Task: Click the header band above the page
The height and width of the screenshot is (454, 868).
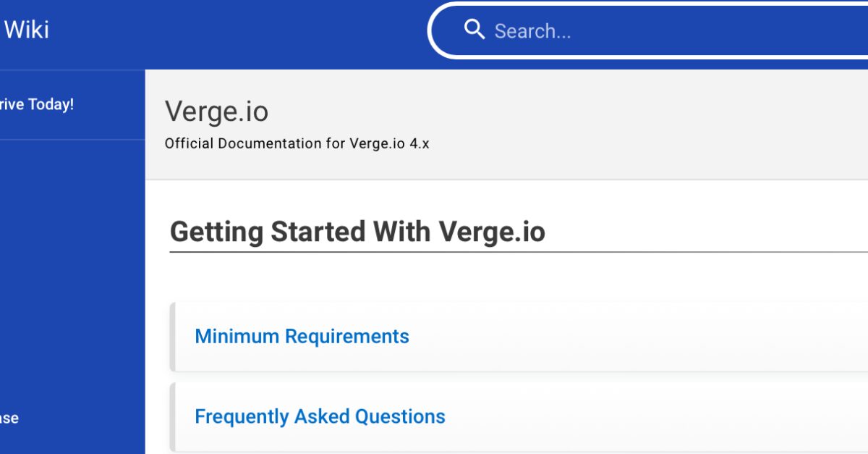Action: (289, 33)
